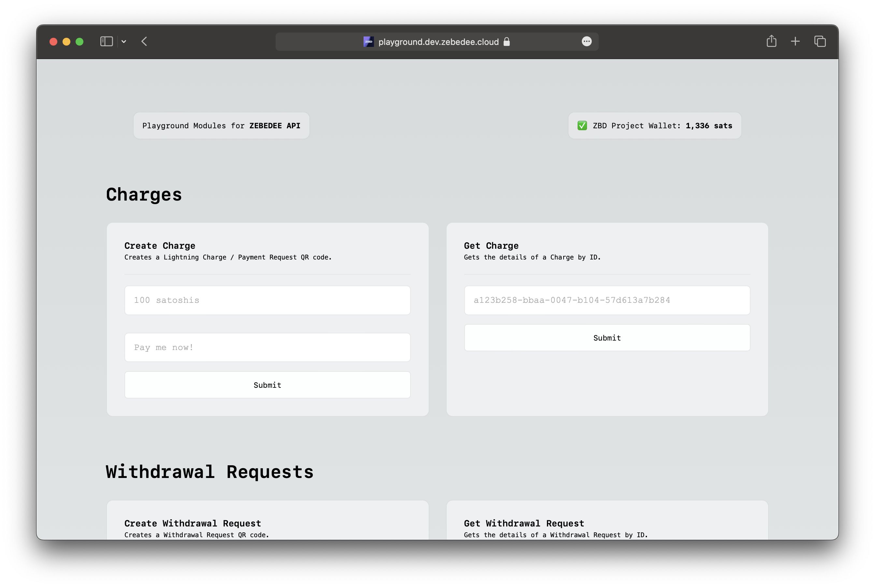The image size is (875, 588).
Task: Submit the Create Charge form
Action: (267, 385)
